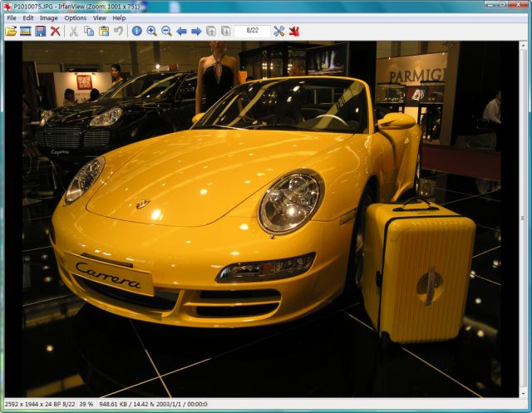Zoom out using the magnifier minus icon
This screenshot has height=413, width=532.
coord(166,31)
